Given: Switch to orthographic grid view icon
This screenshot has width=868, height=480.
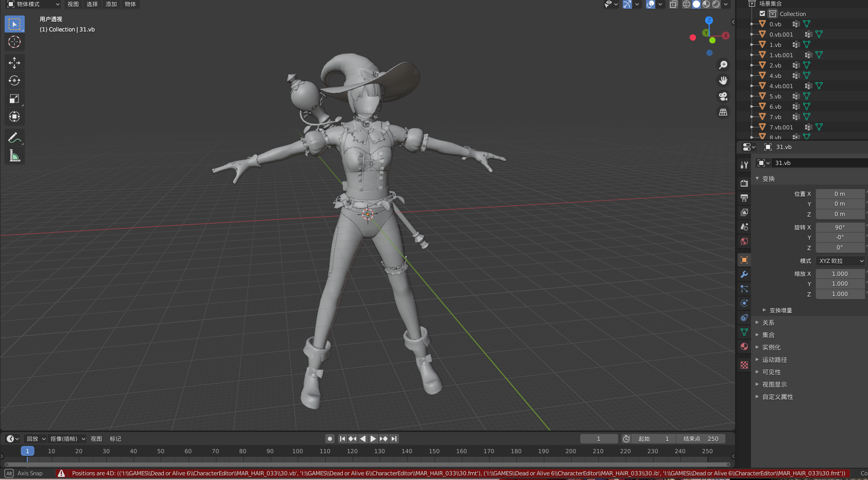Looking at the screenshot, I should (723, 112).
